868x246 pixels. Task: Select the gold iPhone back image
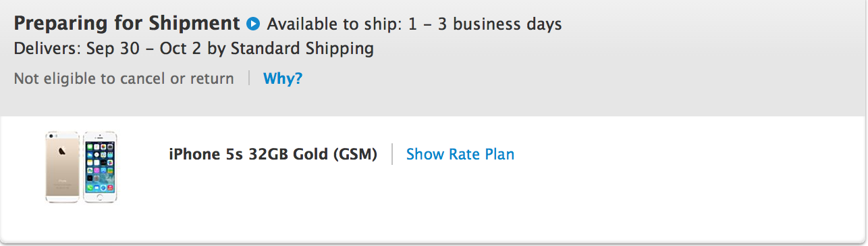[63, 167]
